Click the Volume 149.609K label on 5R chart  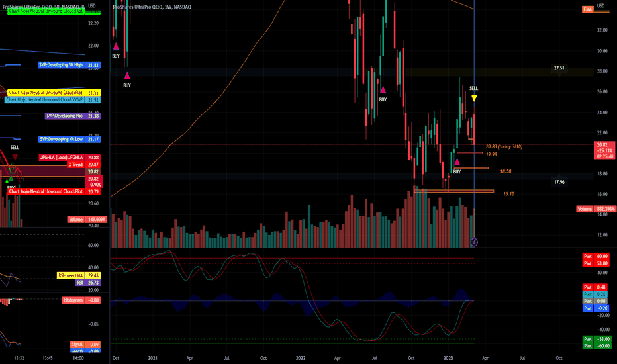click(x=87, y=220)
